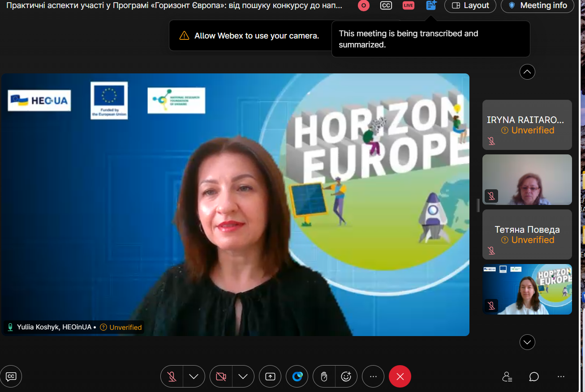585x392 pixels.
Task: Open the Layout options
Action: (470, 6)
